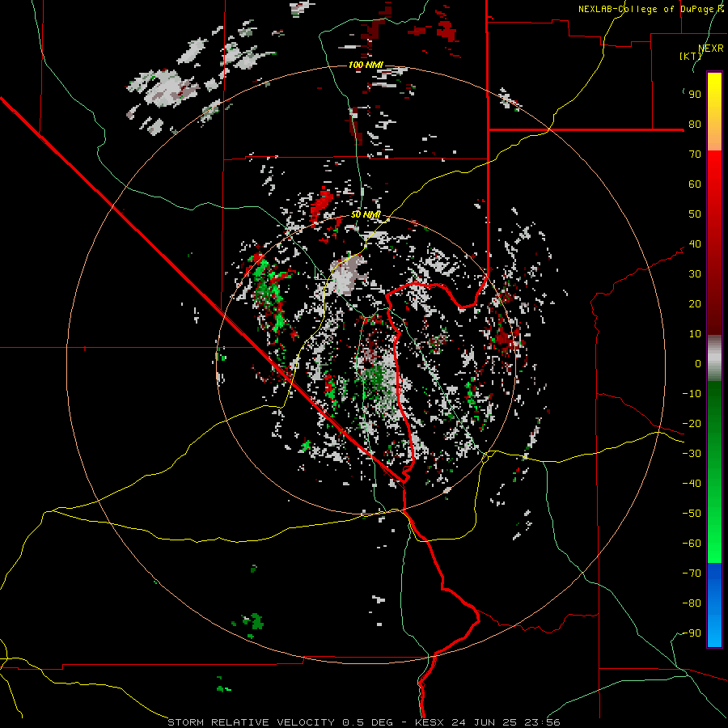Screen dimensions: 728x728
Task: Click the NEXR label above the color scale
Action: pos(711,49)
